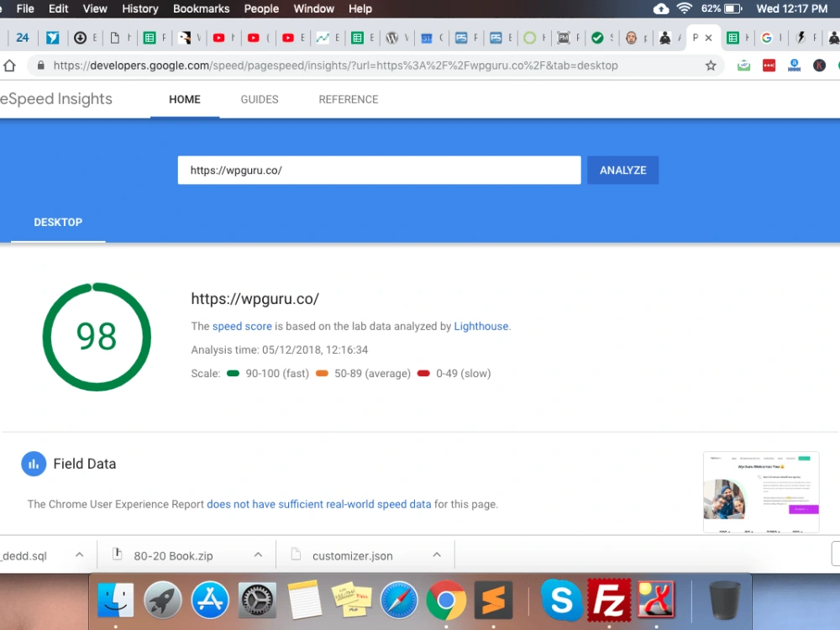
Task: Open XAMPP icon in dock
Action: (656, 600)
